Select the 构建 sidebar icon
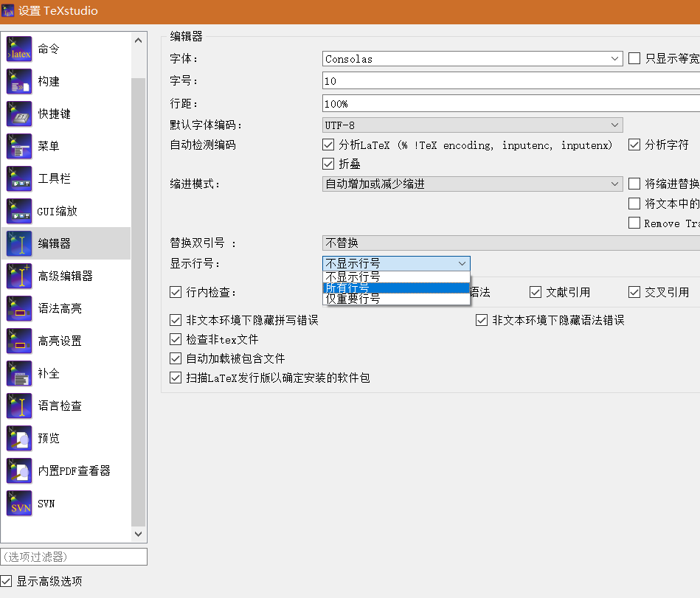Image resolution: width=700 pixels, height=598 pixels. (x=19, y=81)
